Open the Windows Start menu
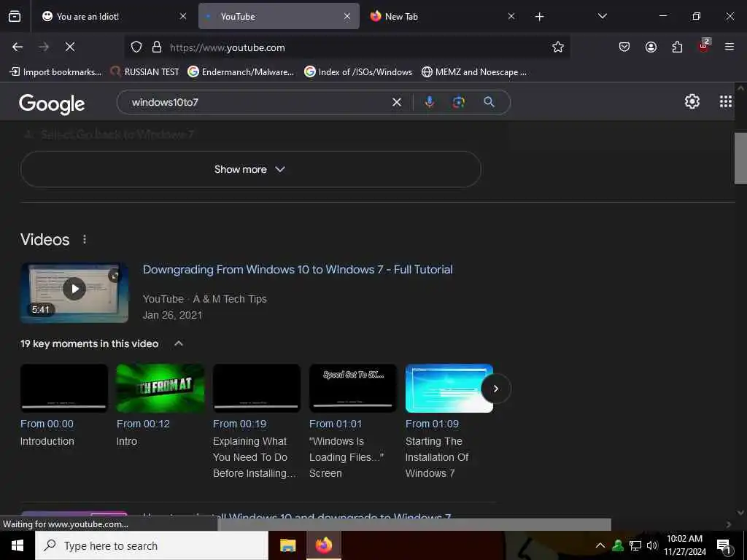This screenshot has height=560, width=747. click(18, 545)
